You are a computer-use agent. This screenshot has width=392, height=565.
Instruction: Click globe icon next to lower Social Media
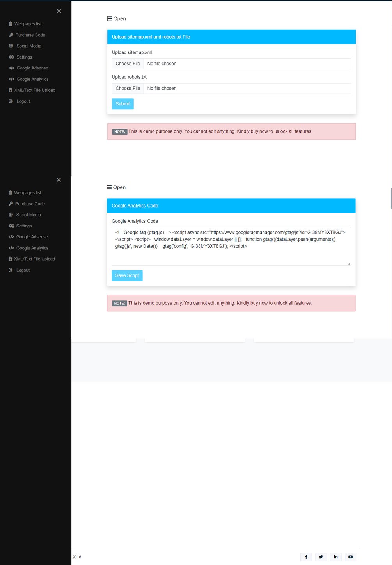click(x=11, y=215)
